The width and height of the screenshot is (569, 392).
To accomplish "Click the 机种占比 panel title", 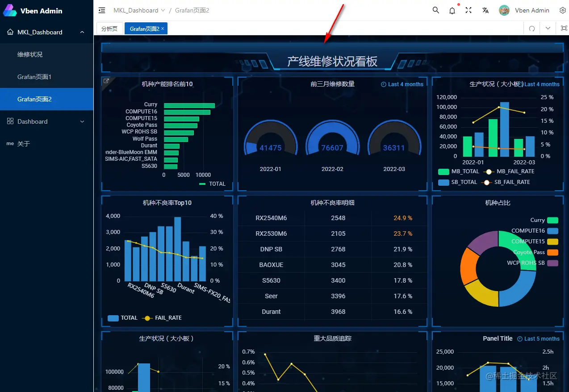I will coord(498,203).
